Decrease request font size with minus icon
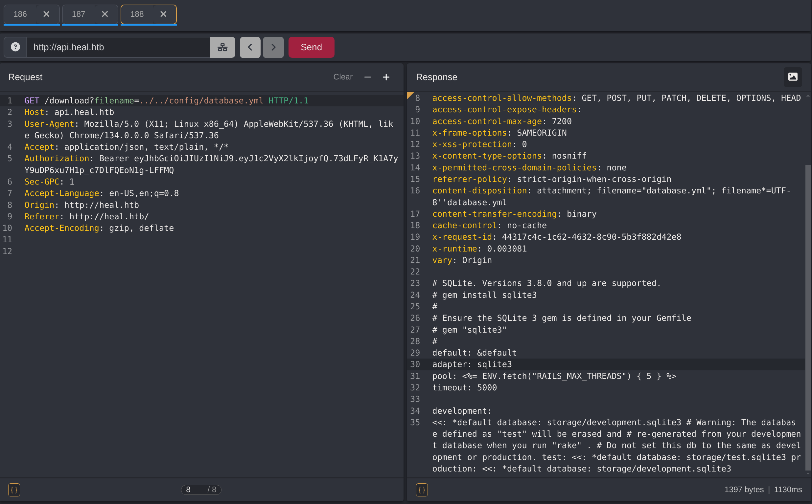The width and height of the screenshot is (812, 504). (x=368, y=77)
